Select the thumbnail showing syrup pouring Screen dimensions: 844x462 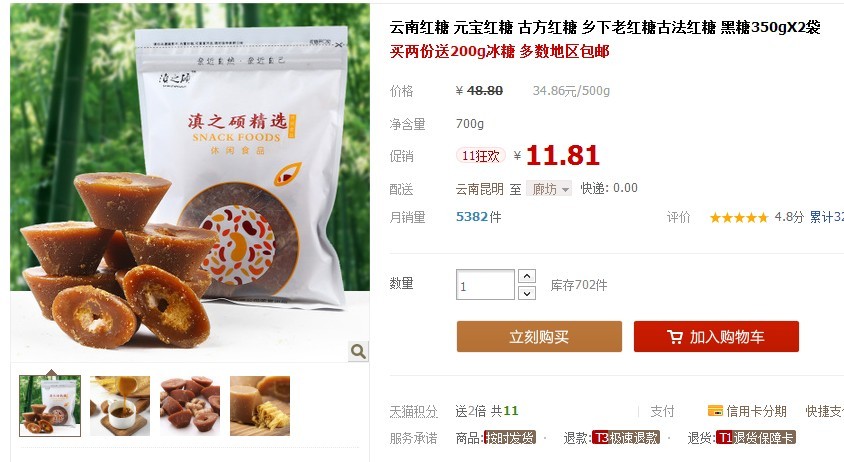pos(120,405)
